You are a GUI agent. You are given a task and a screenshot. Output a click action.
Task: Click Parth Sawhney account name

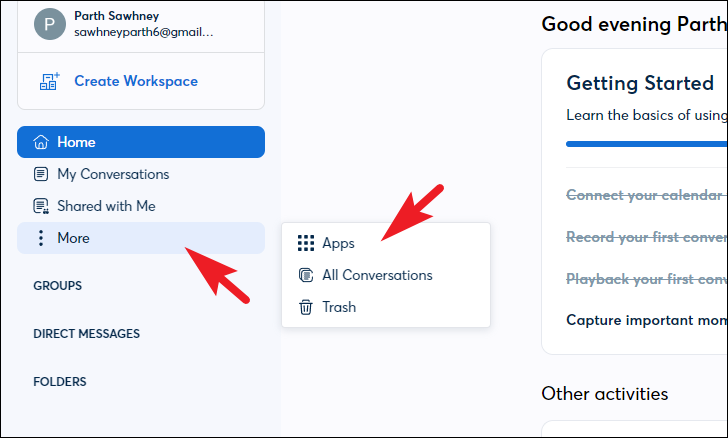(117, 16)
